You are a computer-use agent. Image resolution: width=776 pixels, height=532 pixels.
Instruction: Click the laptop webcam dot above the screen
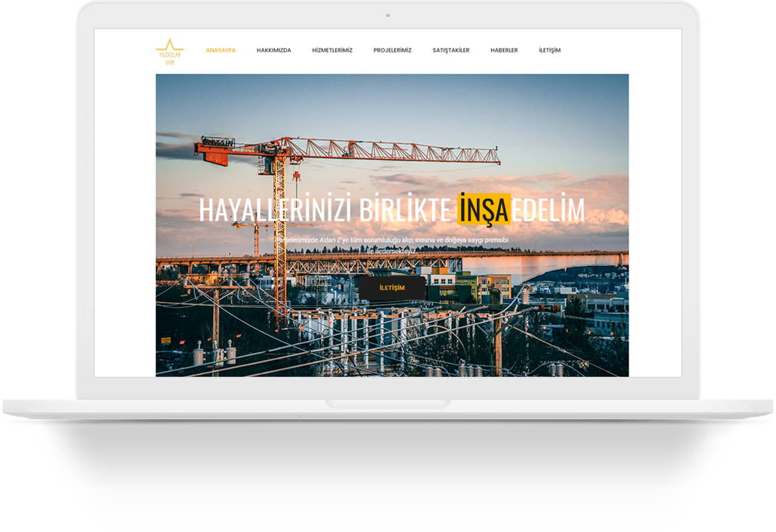pos(388,15)
